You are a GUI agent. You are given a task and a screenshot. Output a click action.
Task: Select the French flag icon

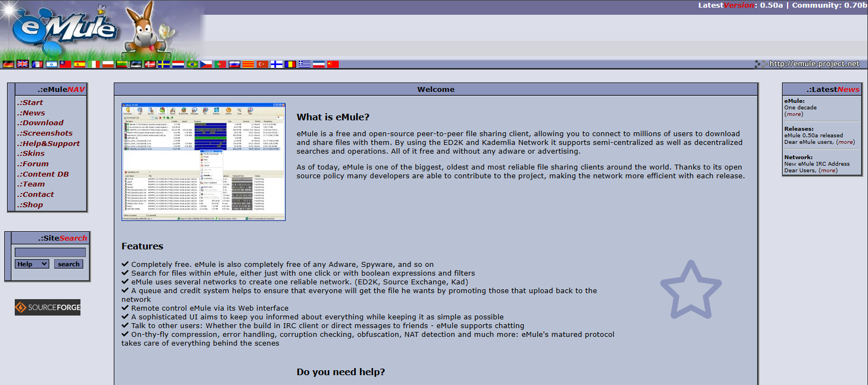click(x=37, y=64)
